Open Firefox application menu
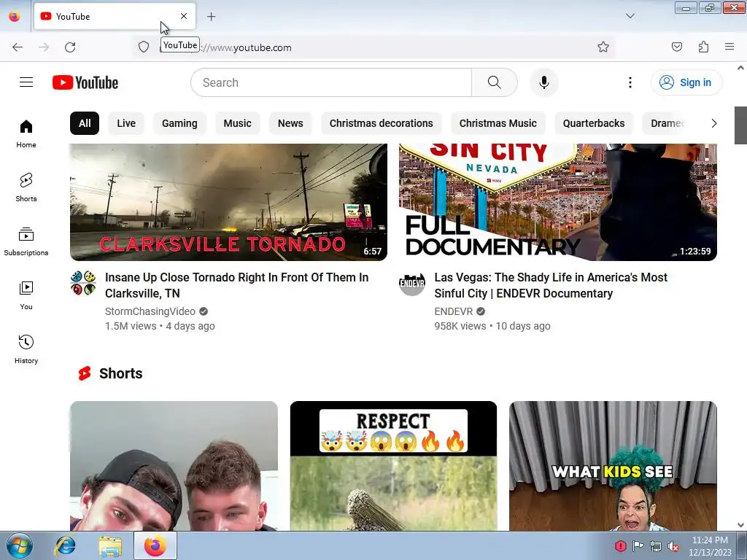 tap(729, 47)
